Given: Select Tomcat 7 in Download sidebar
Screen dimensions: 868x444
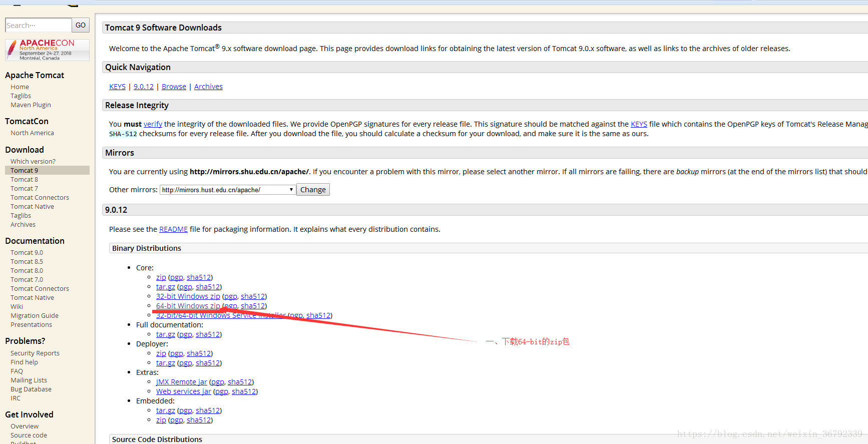Looking at the screenshot, I should pyautogui.click(x=24, y=188).
